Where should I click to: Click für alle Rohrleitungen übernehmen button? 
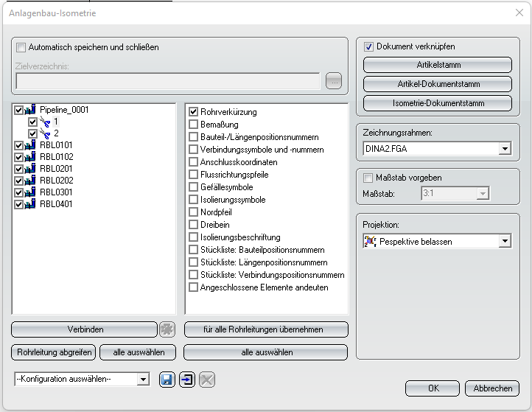click(x=266, y=329)
